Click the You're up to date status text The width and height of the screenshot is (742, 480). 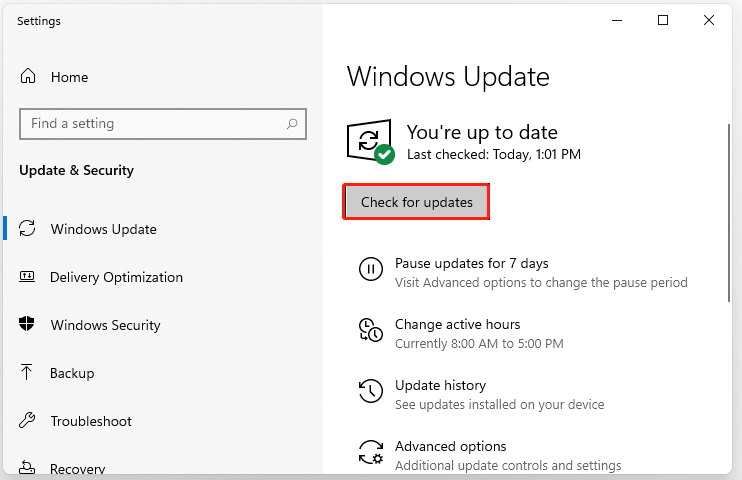[x=482, y=133]
